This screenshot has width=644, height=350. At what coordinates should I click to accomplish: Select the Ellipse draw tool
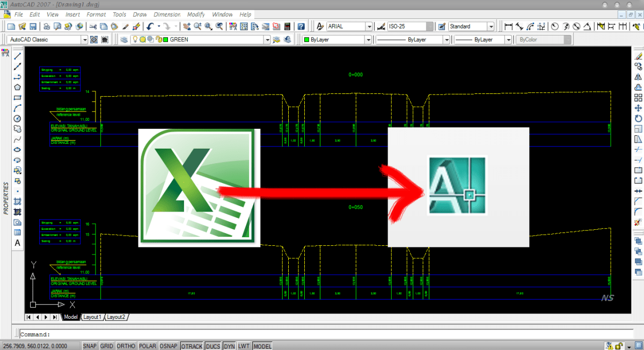coord(17,150)
